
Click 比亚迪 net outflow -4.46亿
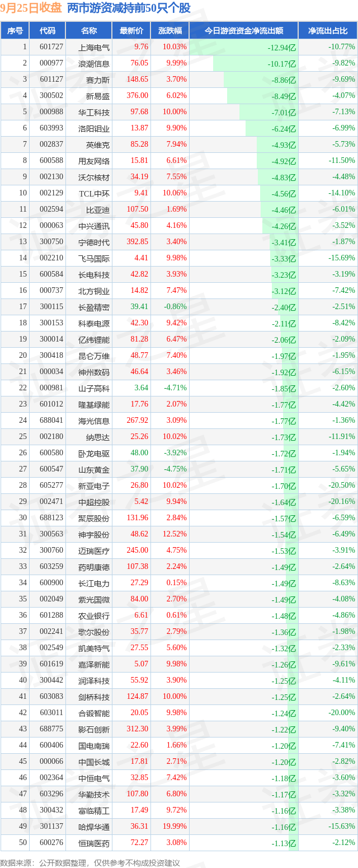(x=284, y=210)
